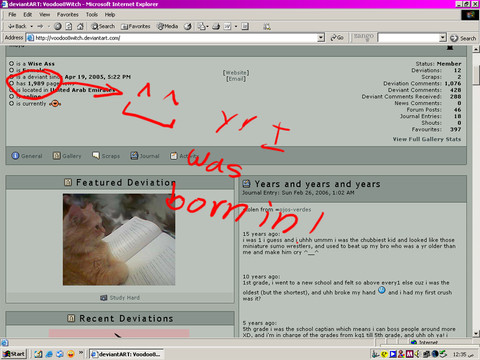The height and width of the screenshot is (360, 480).
Task: Click the Print toolbar icon
Action: (216, 26)
